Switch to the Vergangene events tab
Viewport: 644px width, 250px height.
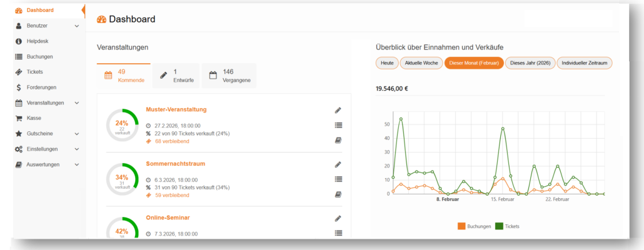point(228,76)
